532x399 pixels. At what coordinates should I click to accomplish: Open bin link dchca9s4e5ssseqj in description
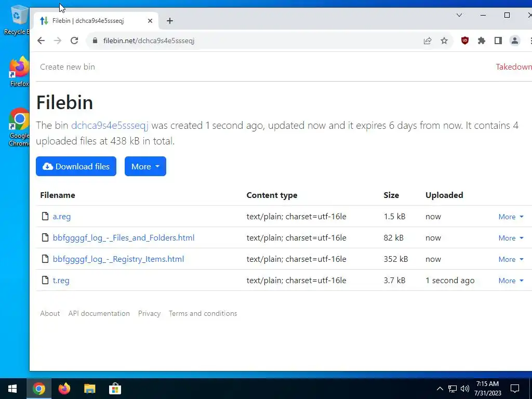[x=110, y=126]
